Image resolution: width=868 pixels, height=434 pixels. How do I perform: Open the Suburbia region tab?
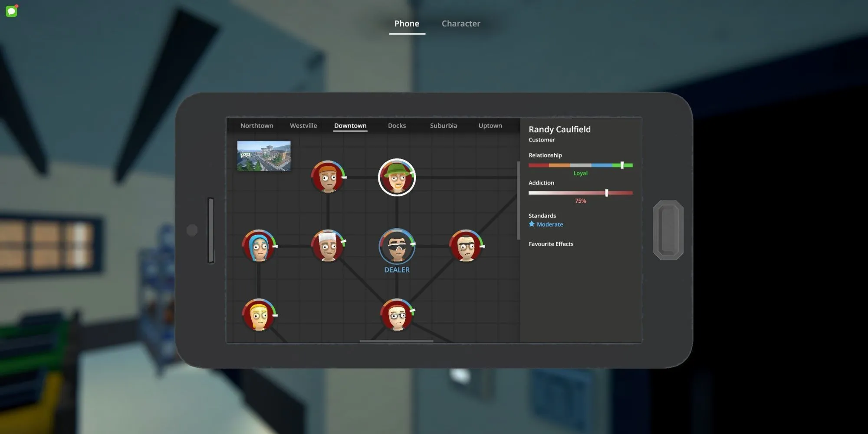click(444, 125)
